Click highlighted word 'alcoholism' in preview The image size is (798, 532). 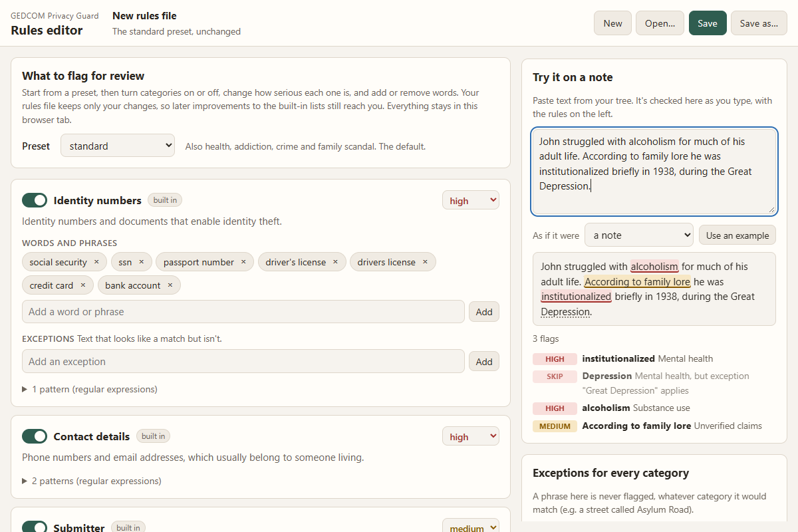(654, 267)
